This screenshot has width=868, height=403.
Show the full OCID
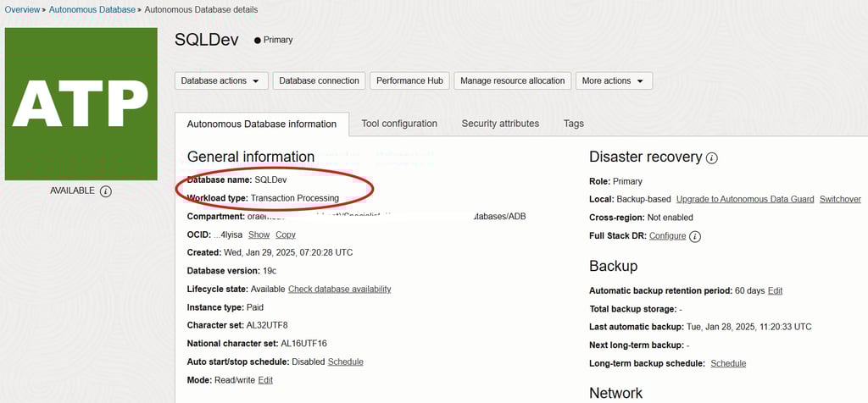259,235
